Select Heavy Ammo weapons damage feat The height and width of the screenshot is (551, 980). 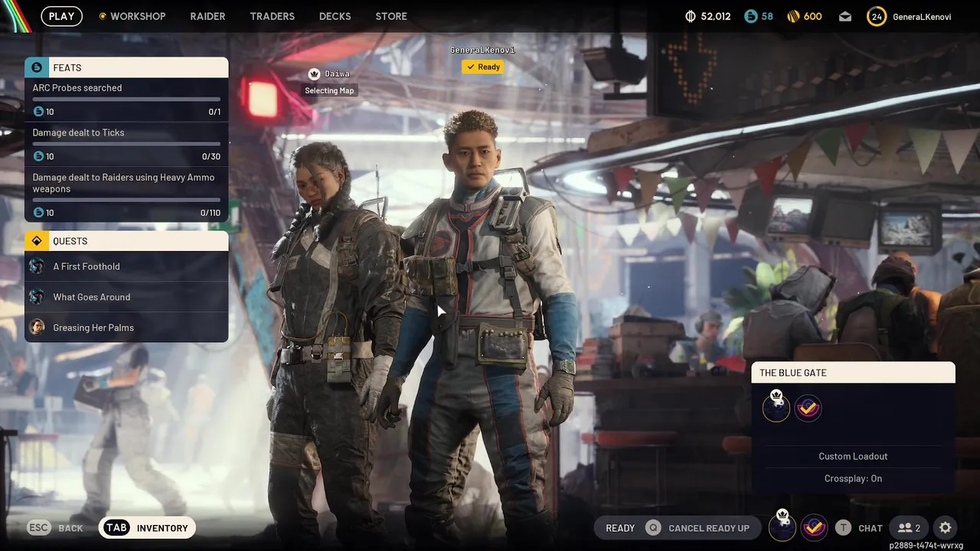126,194
